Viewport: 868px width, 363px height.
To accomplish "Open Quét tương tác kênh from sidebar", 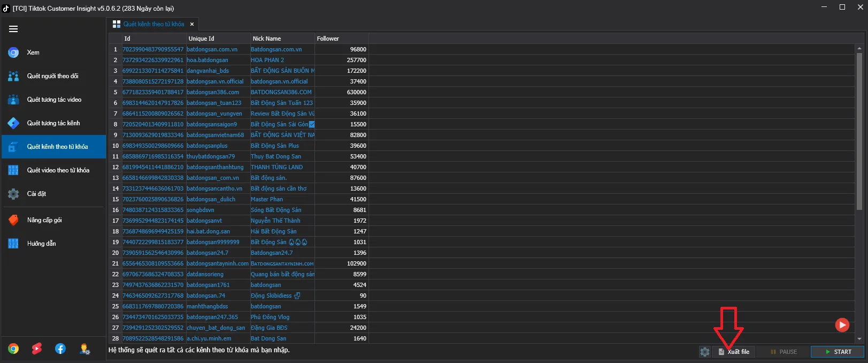I will pos(53,123).
